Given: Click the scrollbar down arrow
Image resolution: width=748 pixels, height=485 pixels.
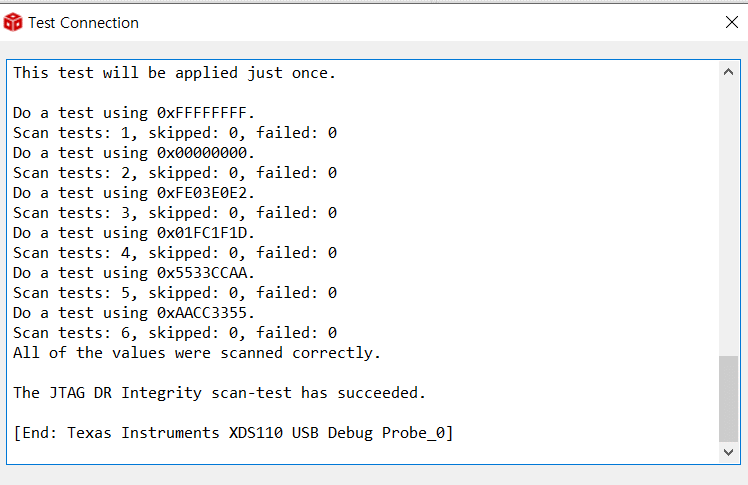Looking at the screenshot, I should (728, 452).
